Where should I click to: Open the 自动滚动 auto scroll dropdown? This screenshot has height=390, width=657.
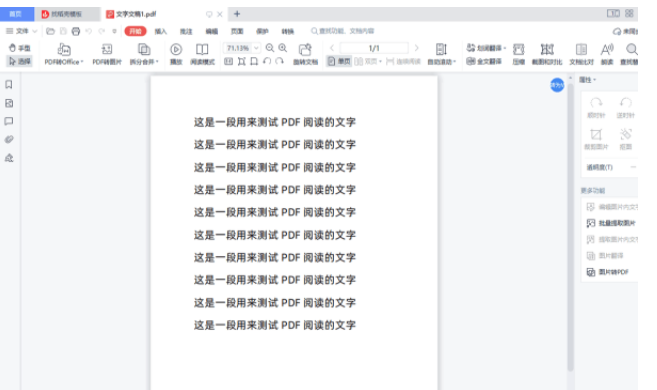tap(441, 54)
